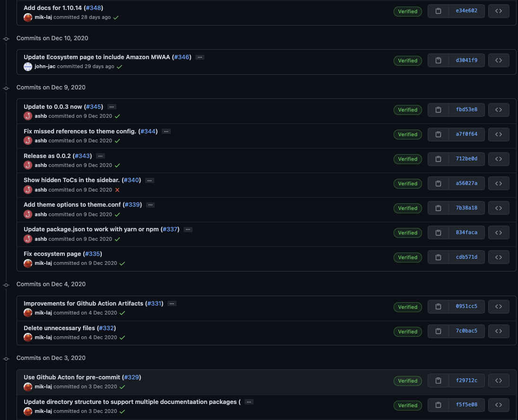The height and width of the screenshot is (420, 518).
Task: Click the Verified badge on Use Github Acton for pre-commit
Action: tap(407, 380)
